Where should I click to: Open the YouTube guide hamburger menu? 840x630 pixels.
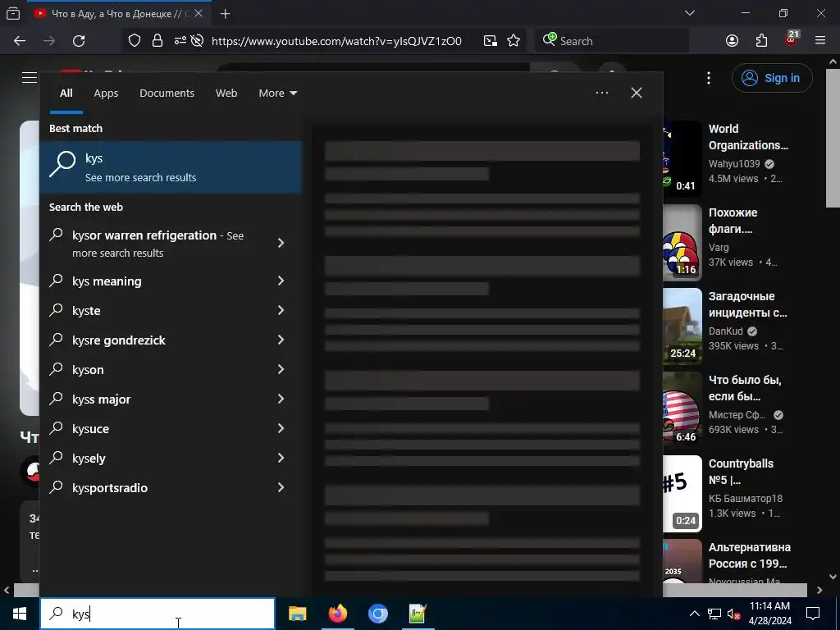(x=30, y=78)
